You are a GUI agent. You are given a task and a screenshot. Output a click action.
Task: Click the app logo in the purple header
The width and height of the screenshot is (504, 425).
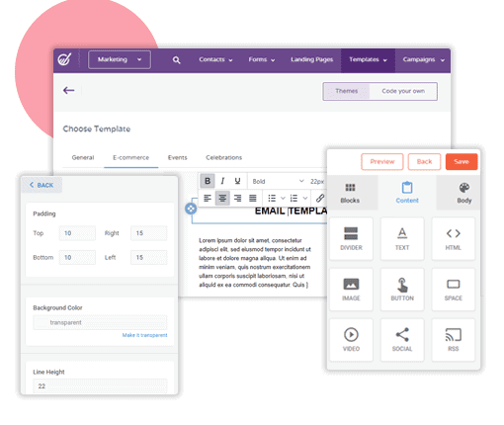(x=64, y=59)
